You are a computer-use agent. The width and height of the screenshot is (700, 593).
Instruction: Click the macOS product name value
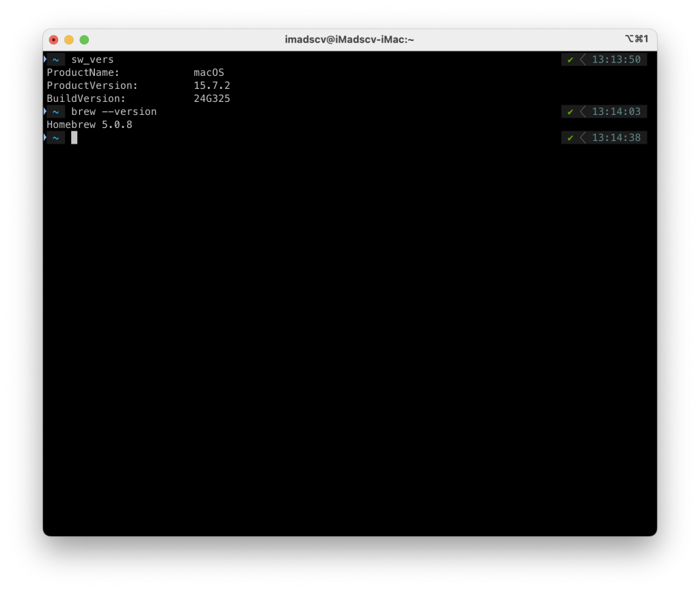click(x=208, y=73)
